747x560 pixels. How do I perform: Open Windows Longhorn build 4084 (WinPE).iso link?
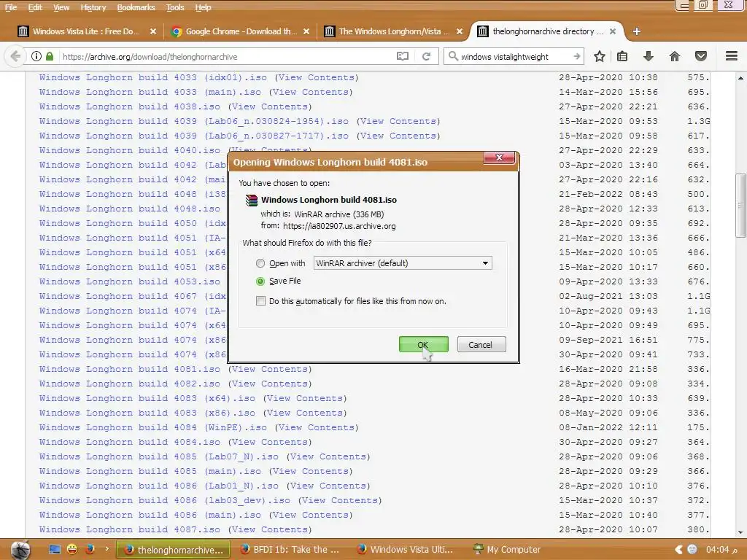[x=153, y=427]
